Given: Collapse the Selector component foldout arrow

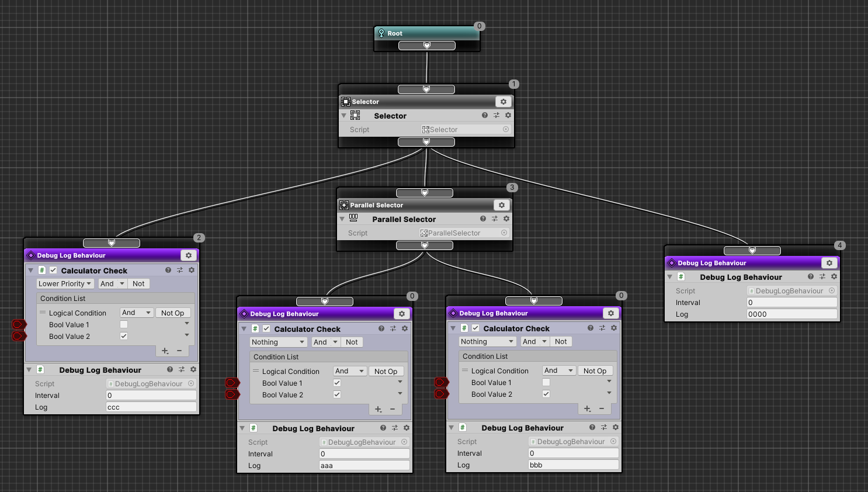Looking at the screenshot, I should (x=343, y=116).
